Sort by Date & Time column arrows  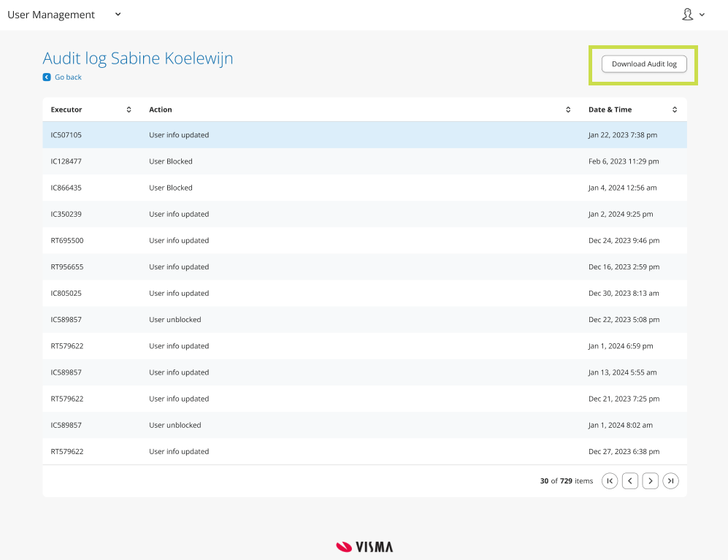click(675, 110)
